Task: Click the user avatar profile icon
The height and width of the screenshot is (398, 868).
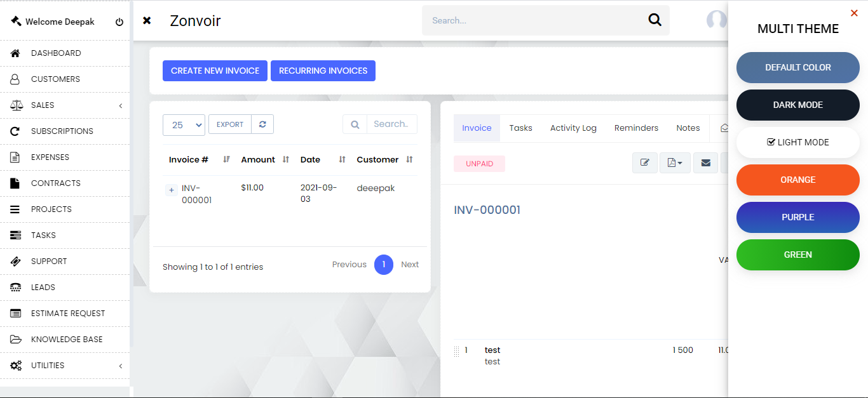Action: 716,20
